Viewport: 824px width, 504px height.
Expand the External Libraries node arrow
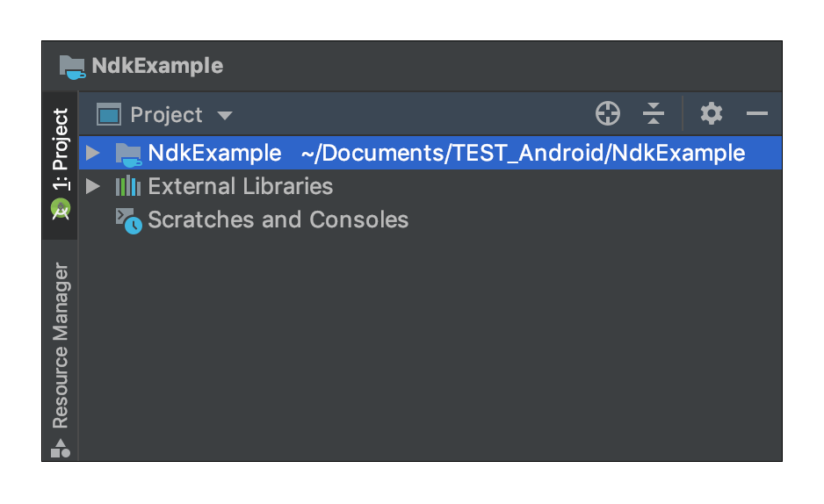(93, 186)
